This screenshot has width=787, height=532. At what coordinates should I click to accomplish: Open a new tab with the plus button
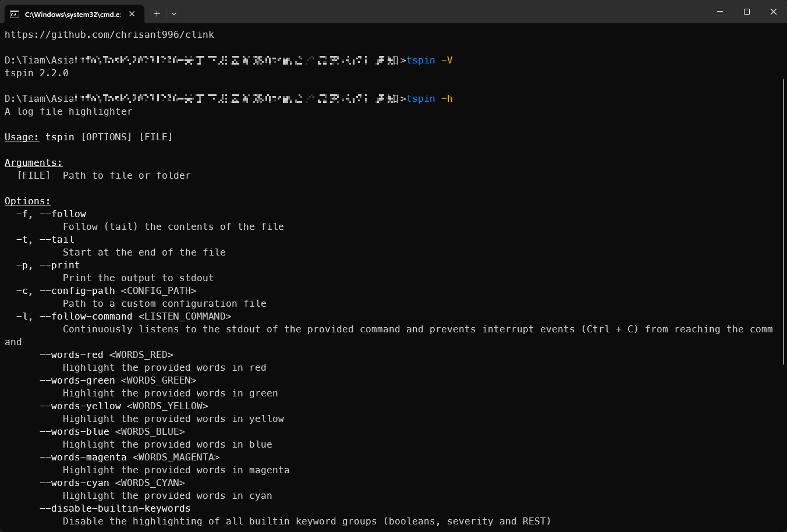click(157, 13)
